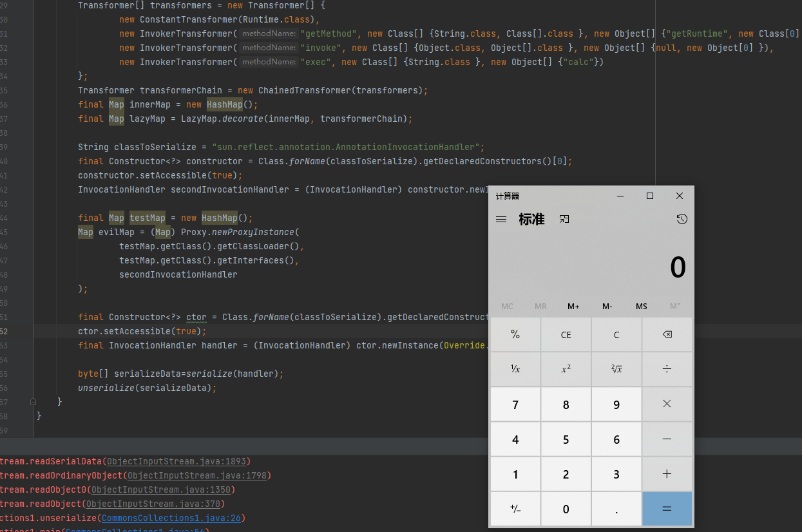The height and width of the screenshot is (532, 802).
Task: Open the Calculator hamburger navigation menu
Action: (501, 220)
